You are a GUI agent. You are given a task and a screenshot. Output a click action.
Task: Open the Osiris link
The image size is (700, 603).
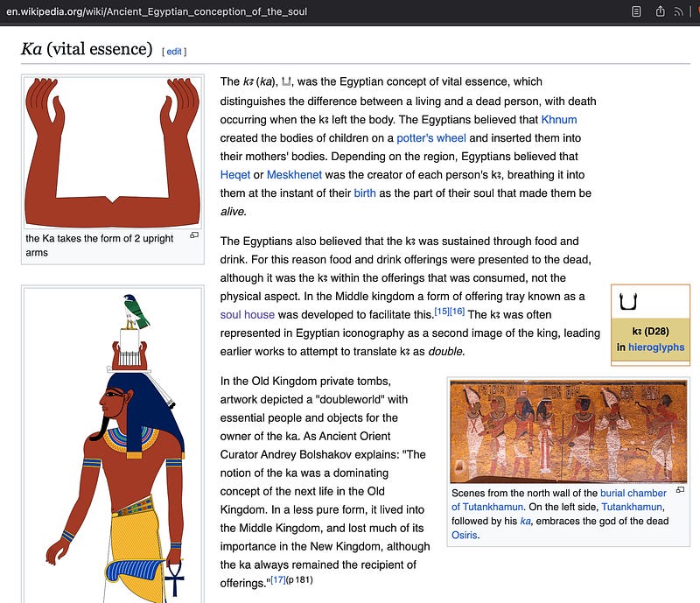coord(464,535)
